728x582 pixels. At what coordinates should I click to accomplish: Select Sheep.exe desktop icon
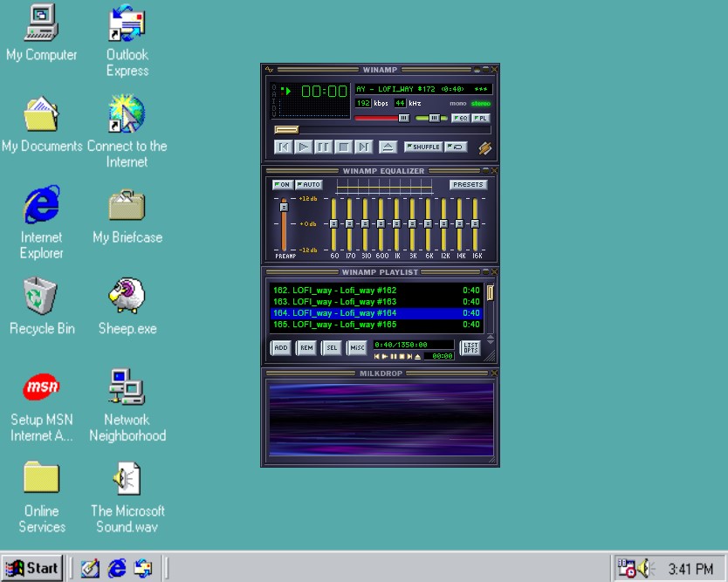pos(127,306)
